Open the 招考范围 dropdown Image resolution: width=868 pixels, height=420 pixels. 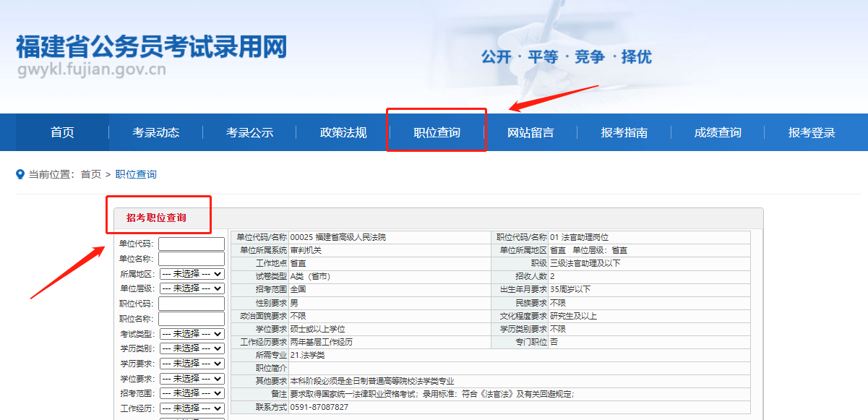(192, 393)
